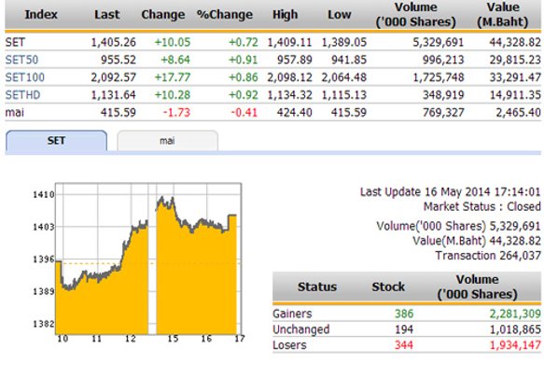Select SET50 change +8.64
Screen dimensions: 544x392
(175, 60)
